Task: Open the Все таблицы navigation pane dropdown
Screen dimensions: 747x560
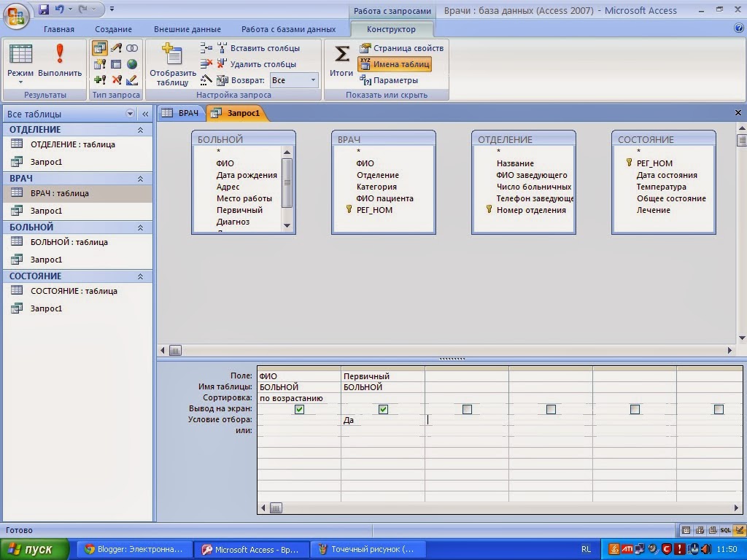Action: pos(130,114)
